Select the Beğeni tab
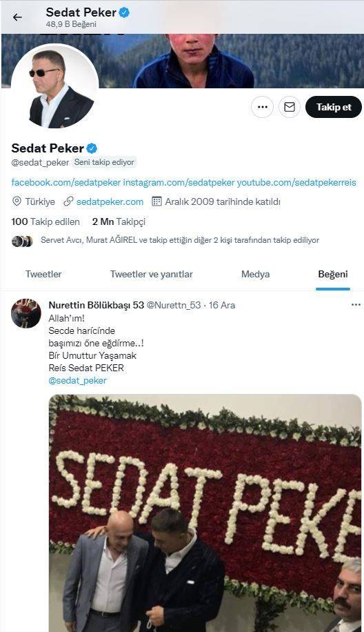The image size is (364, 632). pos(332,275)
